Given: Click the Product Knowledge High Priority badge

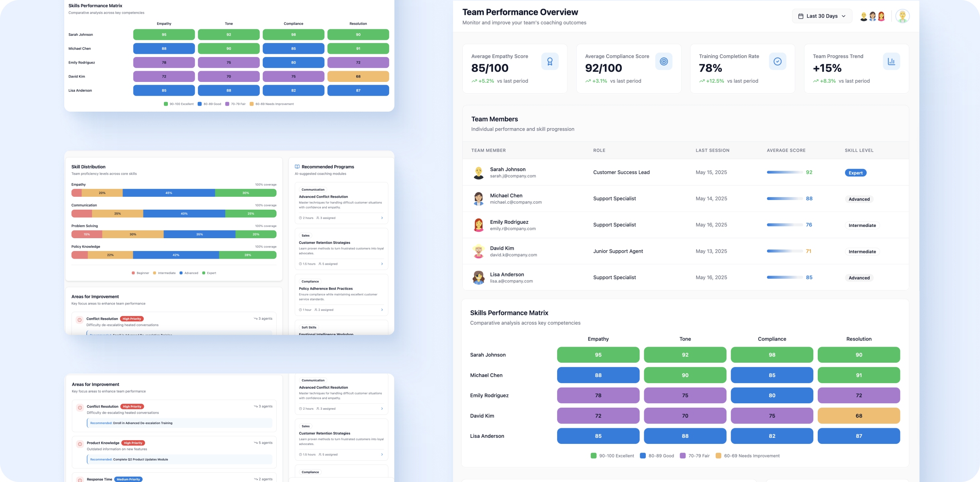Looking at the screenshot, I should tap(133, 443).
